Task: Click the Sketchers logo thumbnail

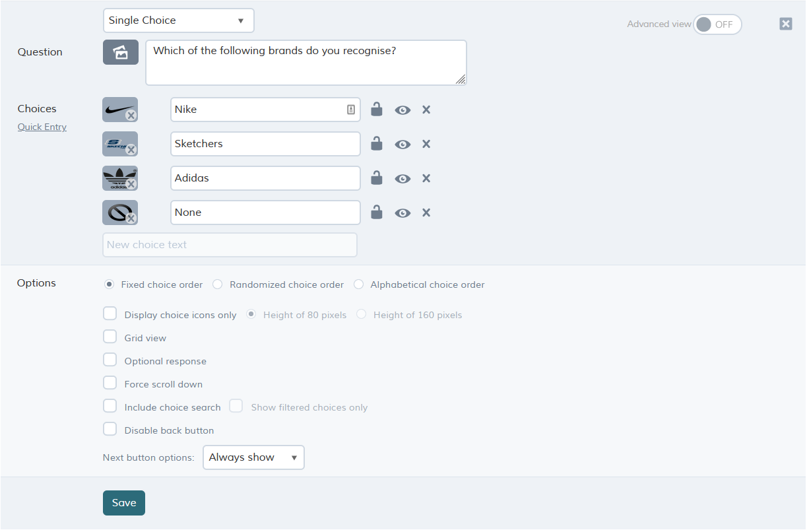Action: point(119,143)
